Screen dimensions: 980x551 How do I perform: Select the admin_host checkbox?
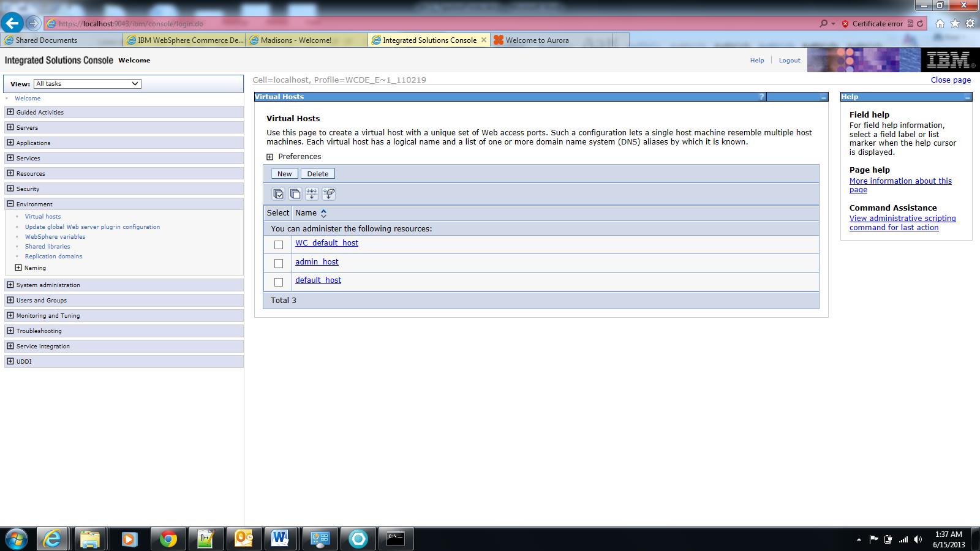[279, 262]
